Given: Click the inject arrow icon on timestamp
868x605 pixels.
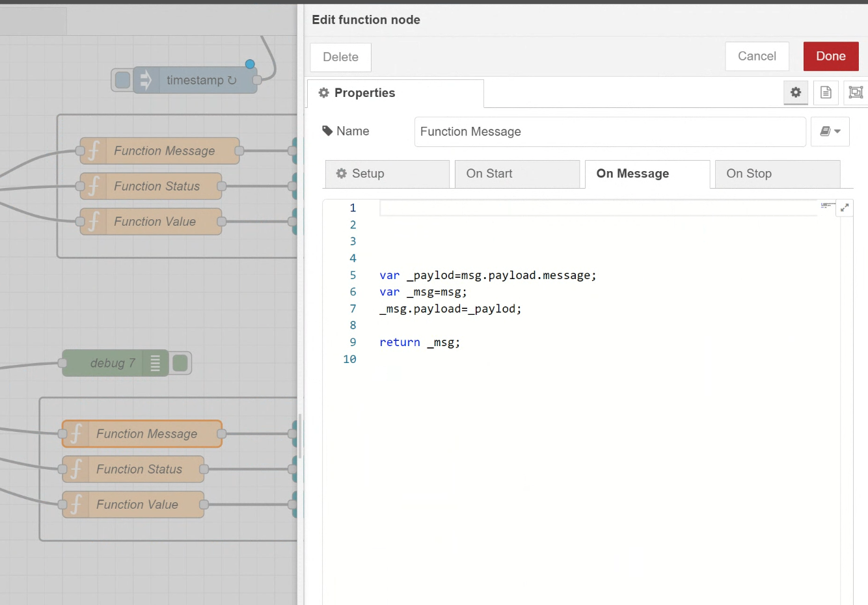Looking at the screenshot, I should [x=146, y=80].
